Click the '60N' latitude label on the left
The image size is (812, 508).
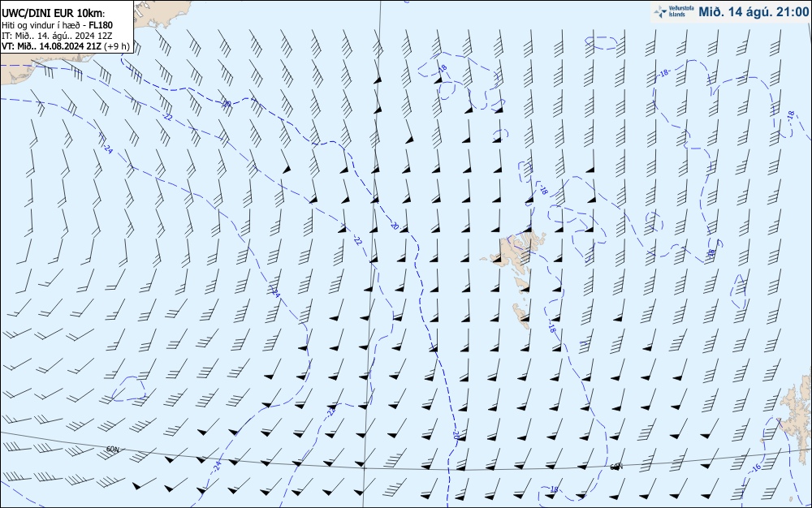[x=112, y=450]
